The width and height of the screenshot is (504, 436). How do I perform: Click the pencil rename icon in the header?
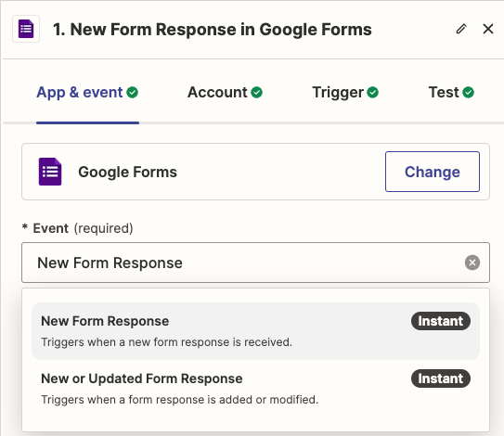461,29
